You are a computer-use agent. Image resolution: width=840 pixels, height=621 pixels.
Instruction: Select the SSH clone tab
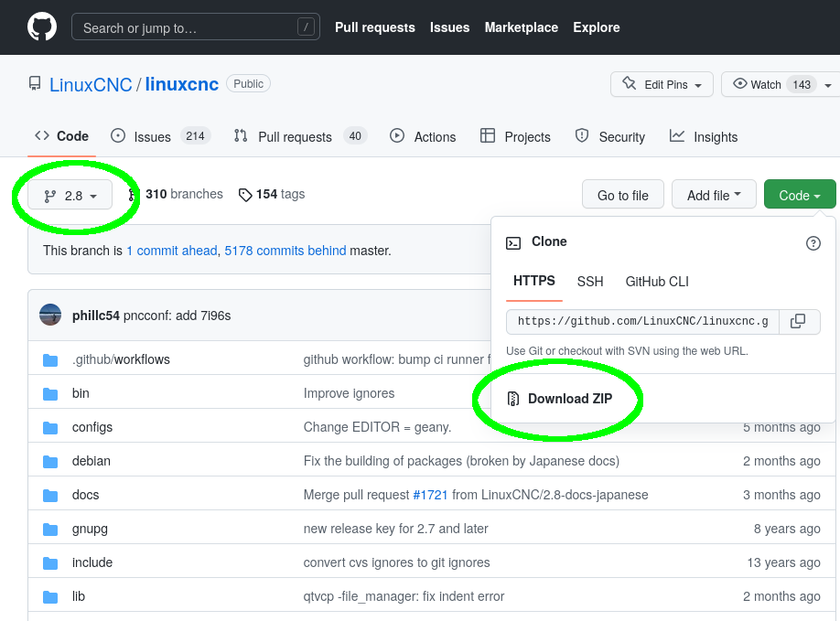coord(590,281)
